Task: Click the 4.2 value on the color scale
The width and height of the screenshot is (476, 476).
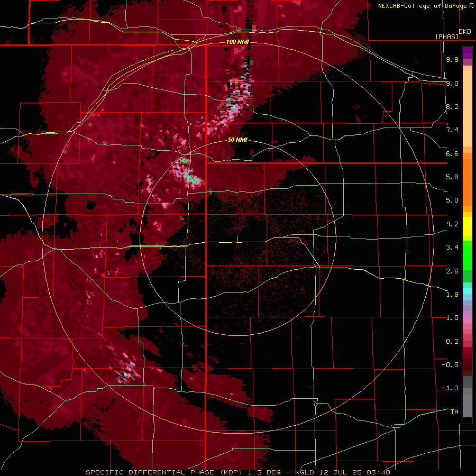Action: 452,224
